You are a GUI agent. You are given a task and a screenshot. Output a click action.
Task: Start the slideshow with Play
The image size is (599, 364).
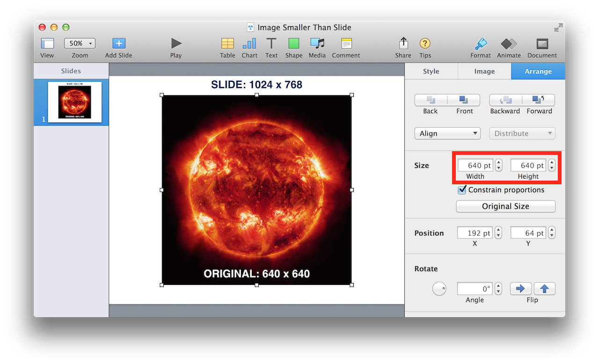click(x=176, y=44)
